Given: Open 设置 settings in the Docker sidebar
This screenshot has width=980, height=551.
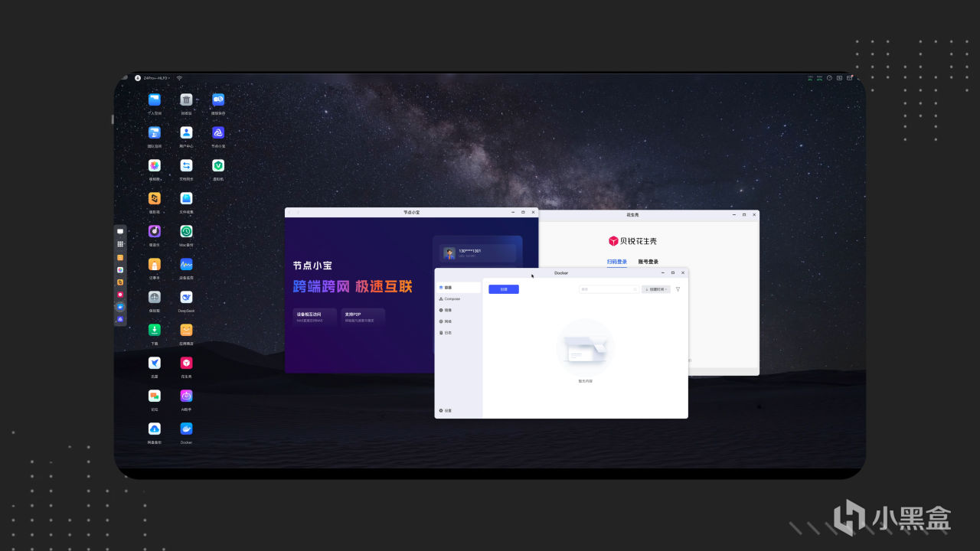Looking at the screenshot, I should tap(459, 411).
